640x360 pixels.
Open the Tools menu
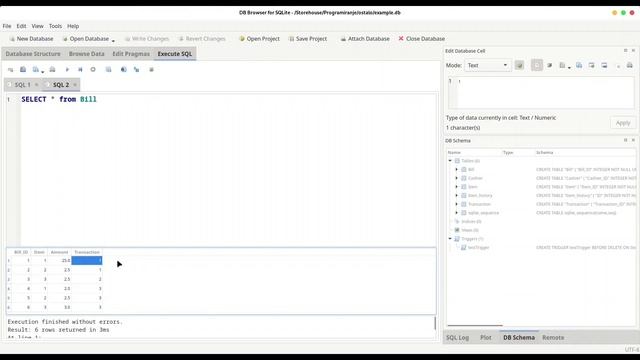pos(55,26)
